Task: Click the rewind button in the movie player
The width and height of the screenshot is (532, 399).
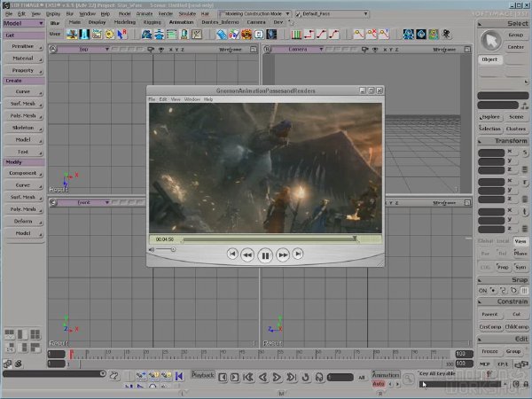Action: point(247,254)
